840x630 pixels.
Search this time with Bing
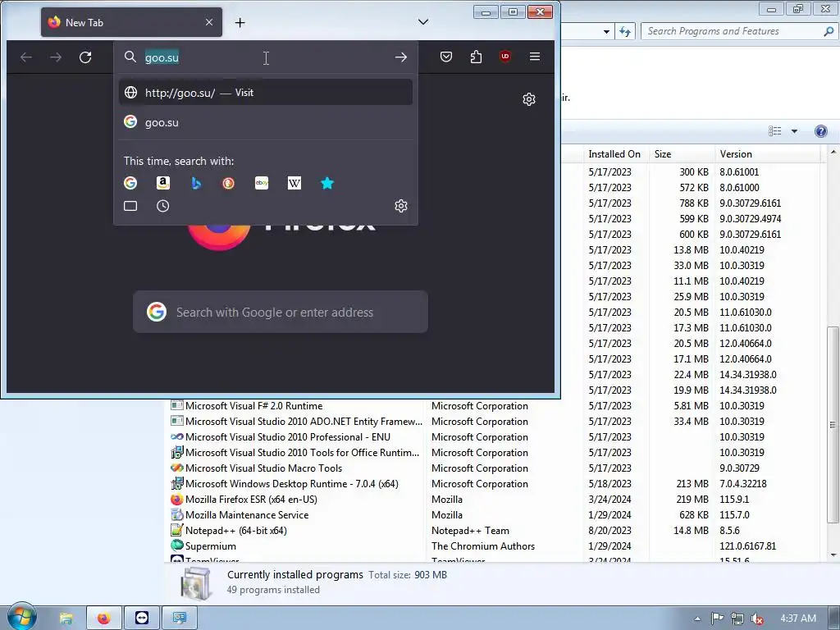196,183
